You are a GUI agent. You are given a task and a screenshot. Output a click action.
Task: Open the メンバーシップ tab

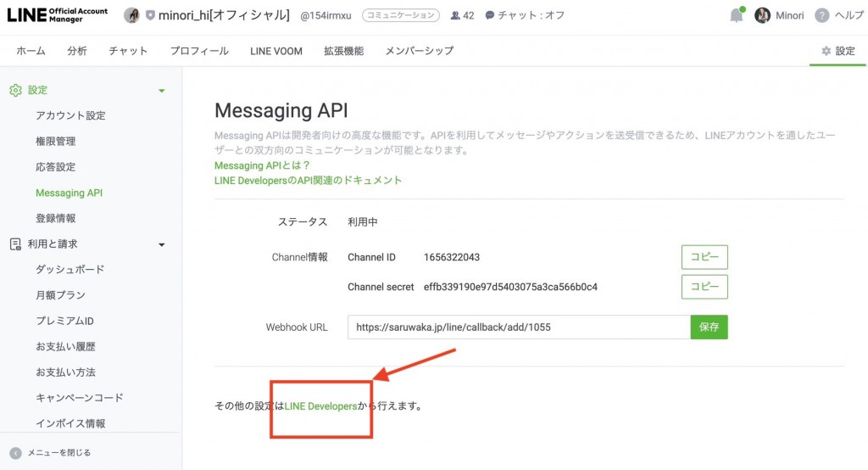coord(419,51)
